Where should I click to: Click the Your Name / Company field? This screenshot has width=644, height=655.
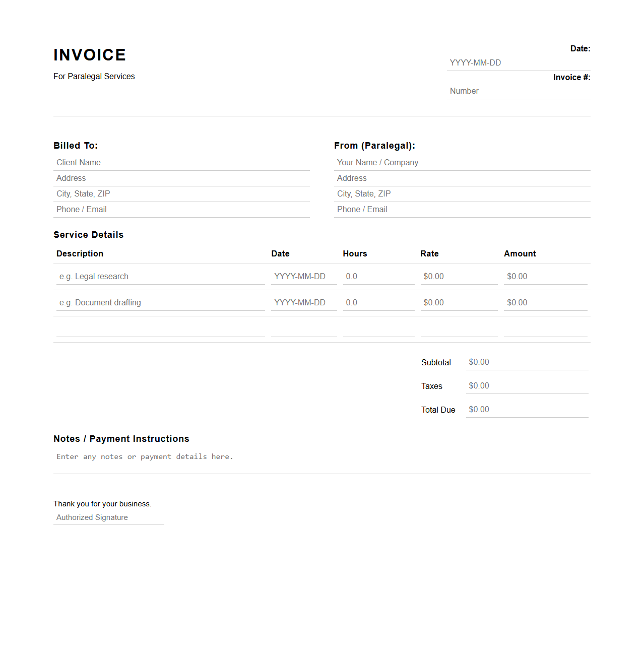coord(462,162)
